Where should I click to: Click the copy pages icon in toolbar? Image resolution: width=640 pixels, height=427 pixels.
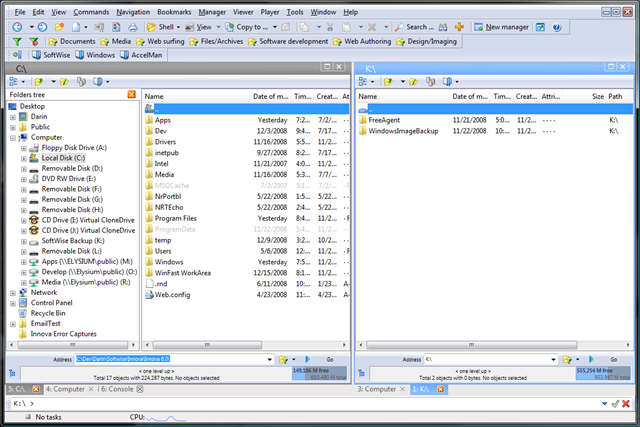304,27
